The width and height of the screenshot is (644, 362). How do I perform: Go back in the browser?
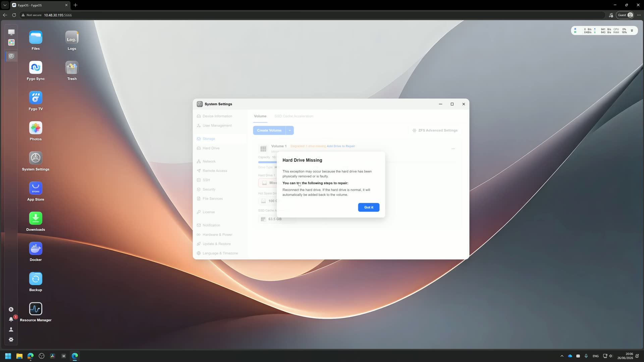click(x=5, y=15)
